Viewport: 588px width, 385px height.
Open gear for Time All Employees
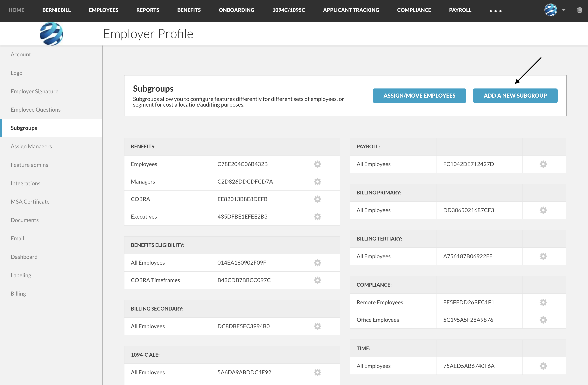coord(543,366)
